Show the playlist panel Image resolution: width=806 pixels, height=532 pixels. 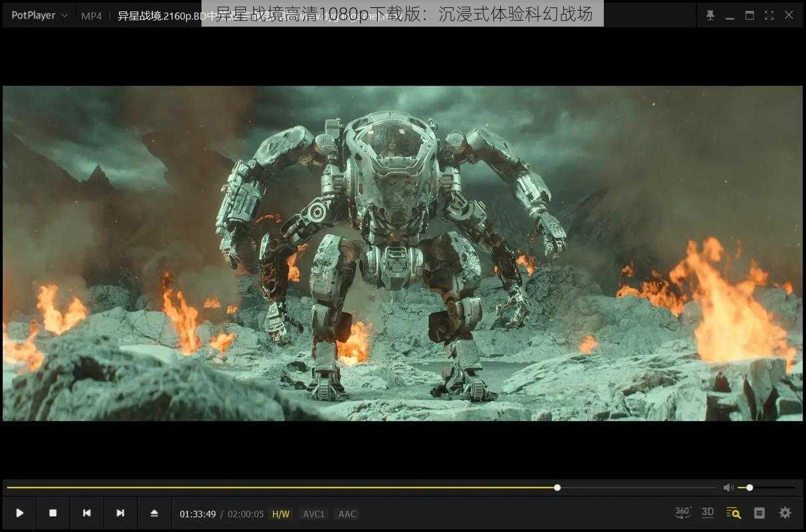pyautogui.click(x=759, y=513)
